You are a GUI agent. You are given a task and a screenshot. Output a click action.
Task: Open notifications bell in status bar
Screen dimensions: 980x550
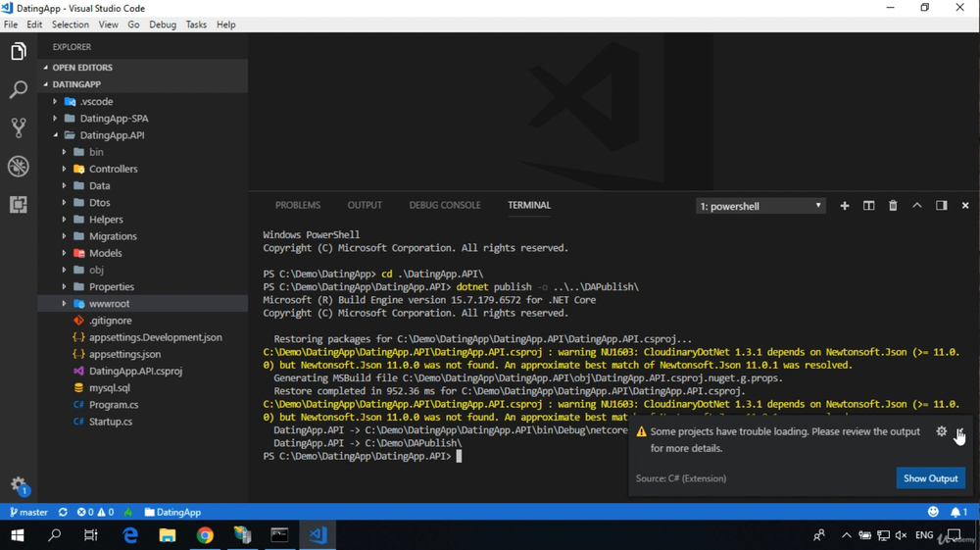click(x=958, y=512)
